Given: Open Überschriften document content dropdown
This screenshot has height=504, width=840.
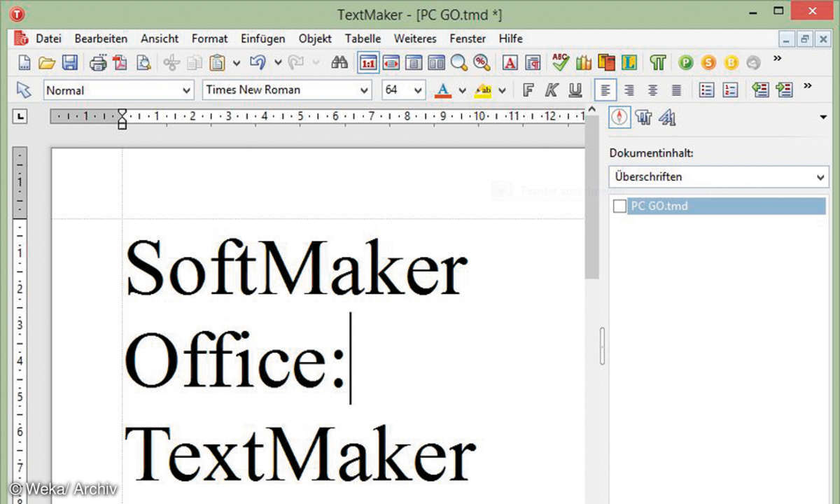Looking at the screenshot, I should pos(719,177).
